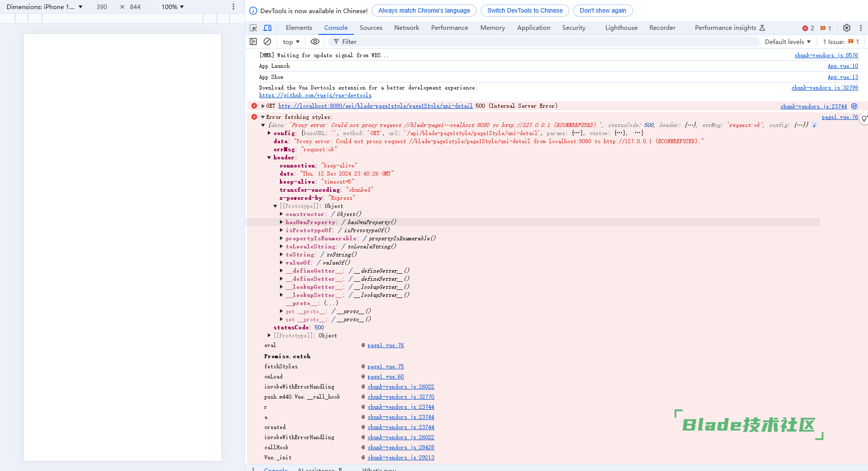
Task: Clear the console using the ban icon
Action: tap(267, 41)
